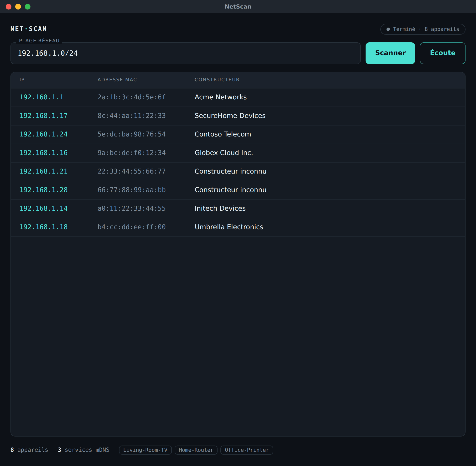Click Constructeur inconnu in the 192.168.1.21 row
Screen dimensions: 476x466
coord(231,171)
